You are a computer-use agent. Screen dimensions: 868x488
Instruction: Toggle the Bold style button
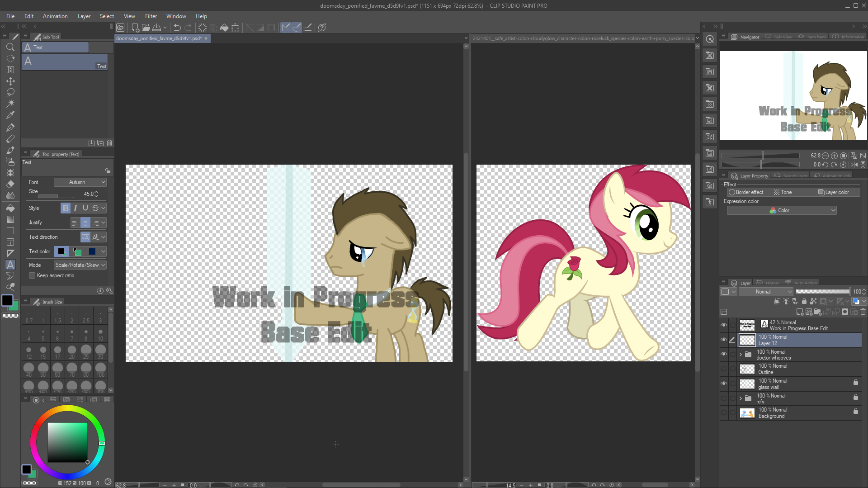pos(66,208)
